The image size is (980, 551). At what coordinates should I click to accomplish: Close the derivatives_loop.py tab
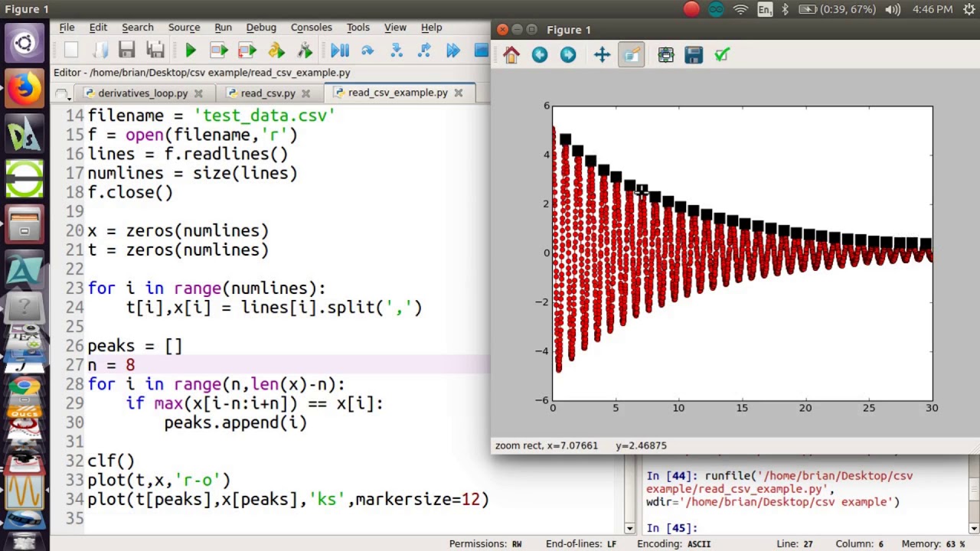(x=198, y=93)
